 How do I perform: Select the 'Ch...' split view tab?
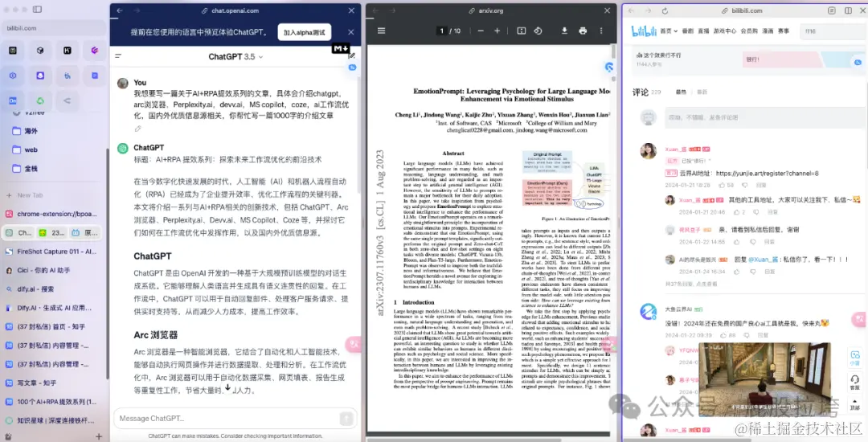(x=18, y=233)
